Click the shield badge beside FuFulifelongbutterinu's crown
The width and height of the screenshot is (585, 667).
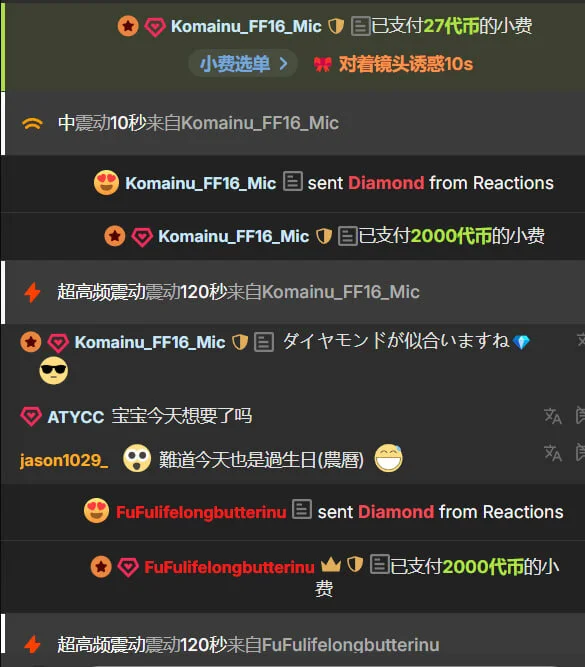click(x=355, y=565)
